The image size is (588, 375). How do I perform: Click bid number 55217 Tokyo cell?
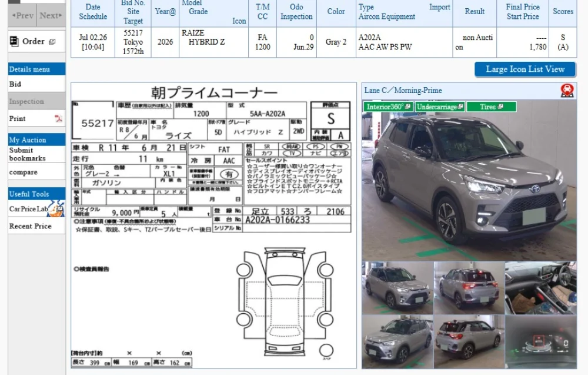pos(133,42)
